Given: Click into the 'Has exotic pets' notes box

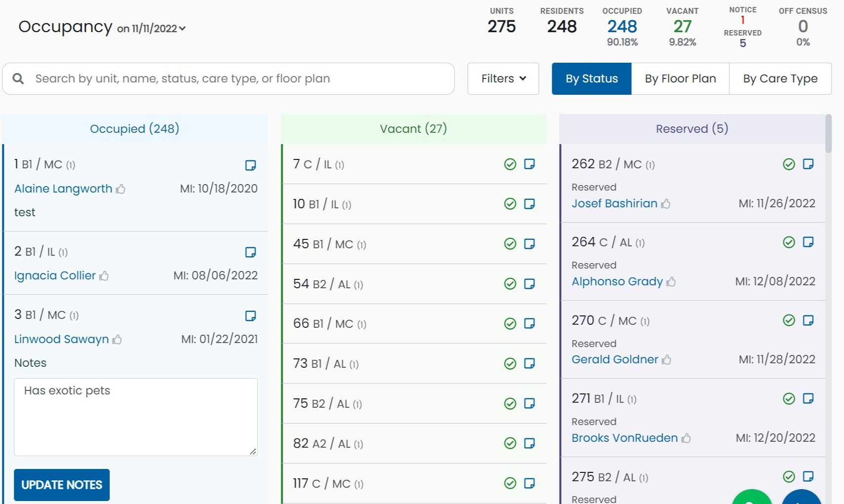Looking at the screenshot, I should (136, 417).
